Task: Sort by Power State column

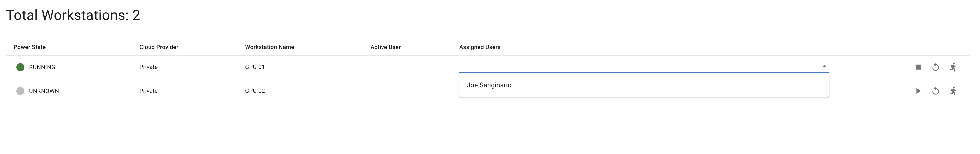Action: 30,47
